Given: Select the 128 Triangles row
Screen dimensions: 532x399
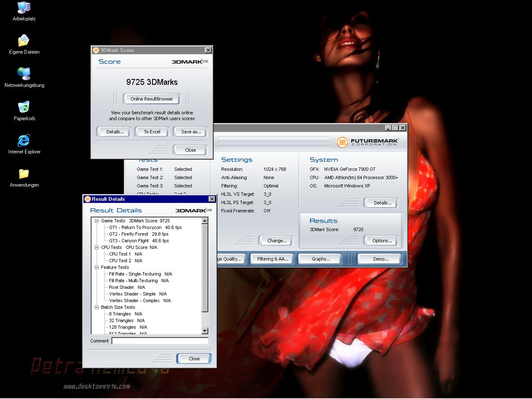Looking at the screenshot, I should click(128, 328).
